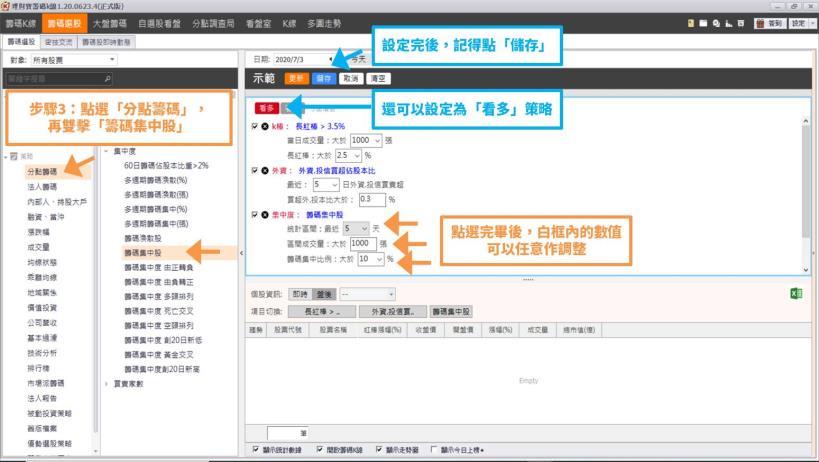819x462 pixels.
Task: Click the chat bubble icon in top toolbar
Action: click(716, 23)
